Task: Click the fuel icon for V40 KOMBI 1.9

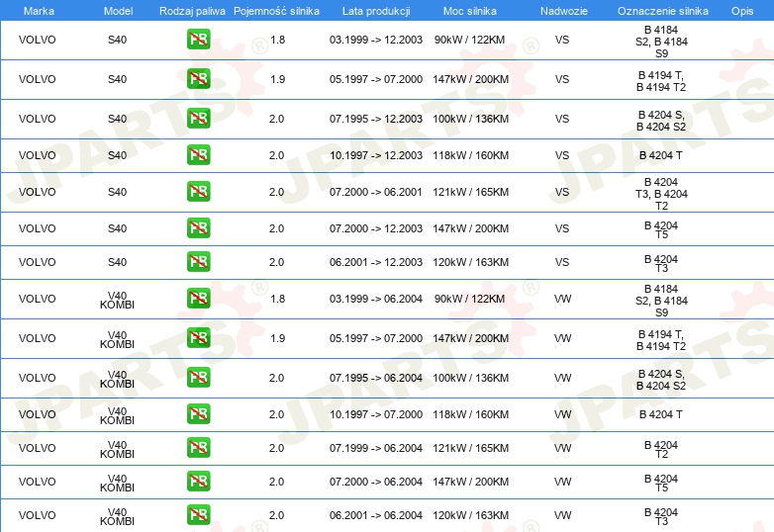Action: [198, 338]
